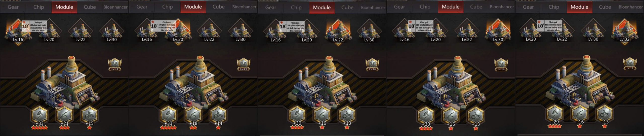Open the +33 axe module beside the +21 module
644x136 pixels.
pyautogui.click(x=39, y=115)
